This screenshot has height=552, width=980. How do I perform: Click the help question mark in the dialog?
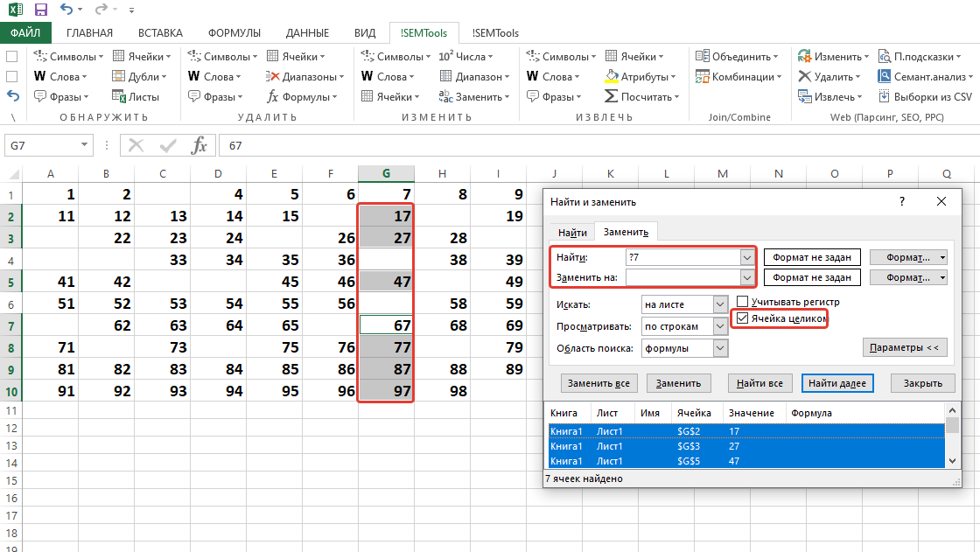pyautogui.click(x=902, y=201)
